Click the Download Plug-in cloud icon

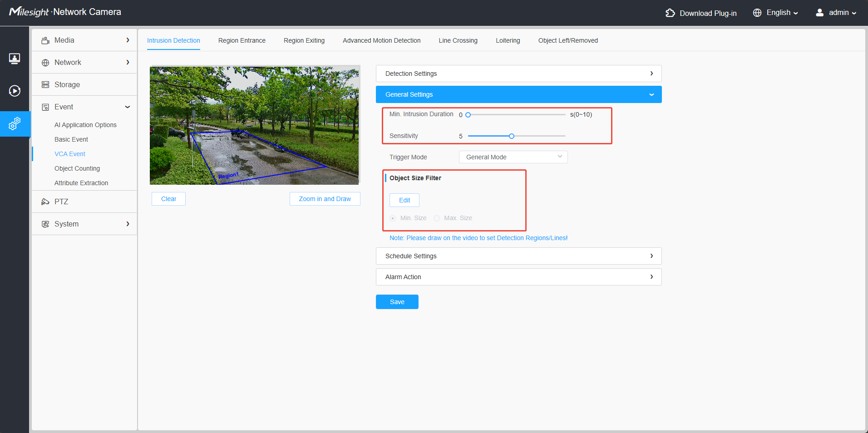[x=670, y=13]
